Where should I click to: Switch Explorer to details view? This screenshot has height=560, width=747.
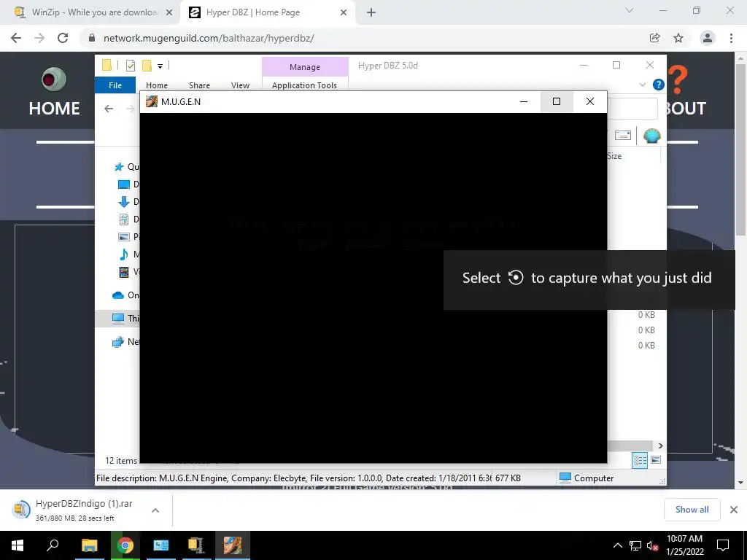point(640,460)
